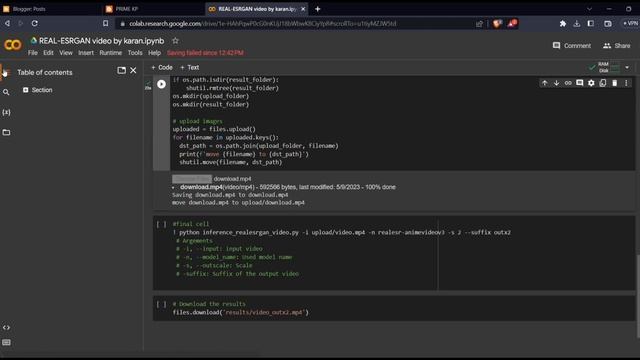Rename the notebook title field
The image size is (640, 360).
coord(102,41)
